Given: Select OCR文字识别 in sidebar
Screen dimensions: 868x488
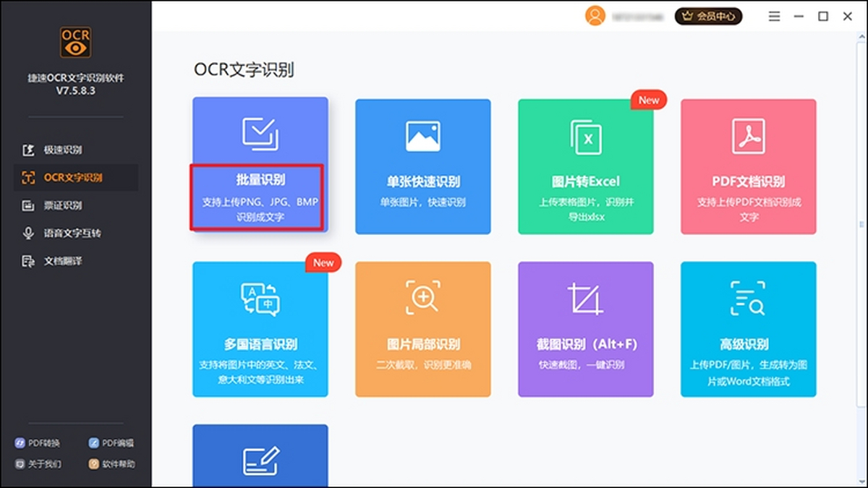Looking at the screenshot, I should 76,178.
